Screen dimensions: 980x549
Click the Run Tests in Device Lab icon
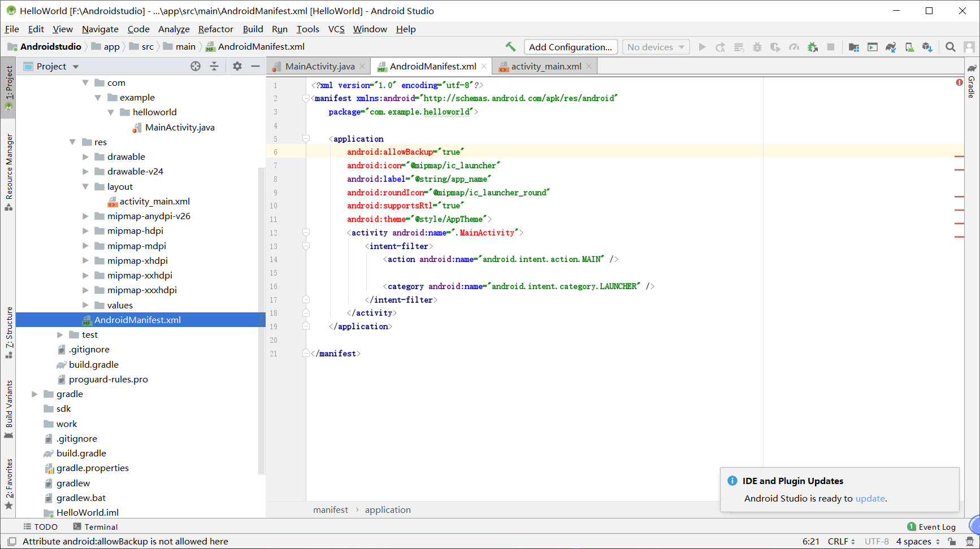point(873,47)
